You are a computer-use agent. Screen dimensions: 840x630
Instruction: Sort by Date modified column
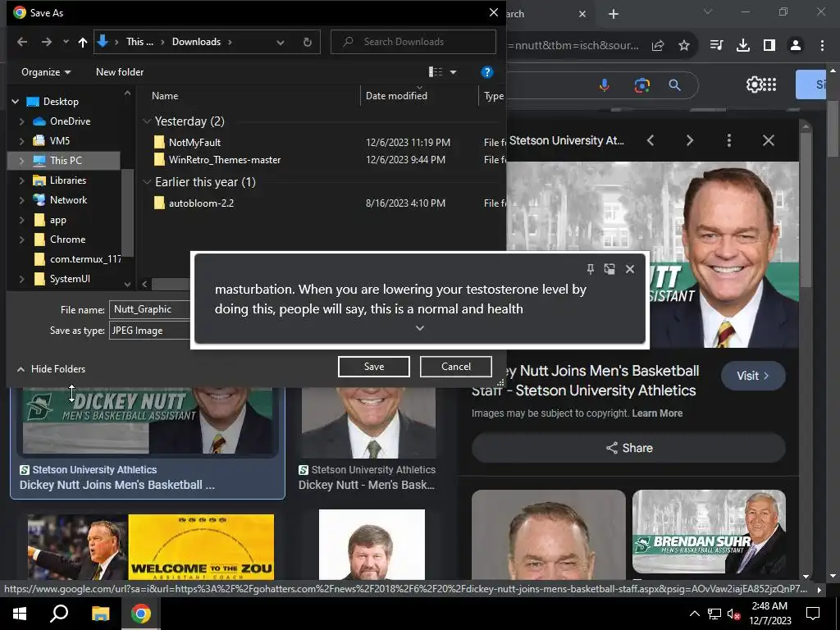396,96
